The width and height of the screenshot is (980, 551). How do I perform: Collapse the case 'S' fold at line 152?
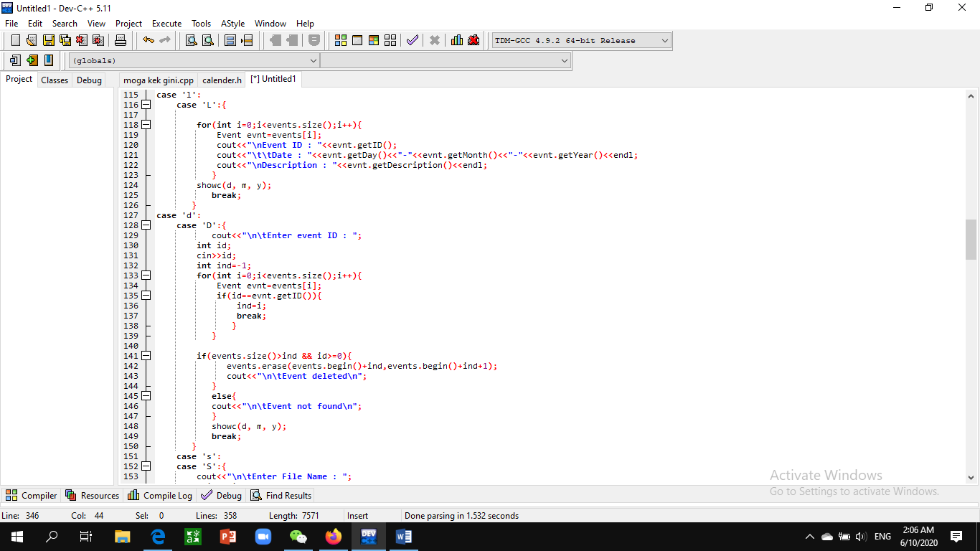[146, 466]
